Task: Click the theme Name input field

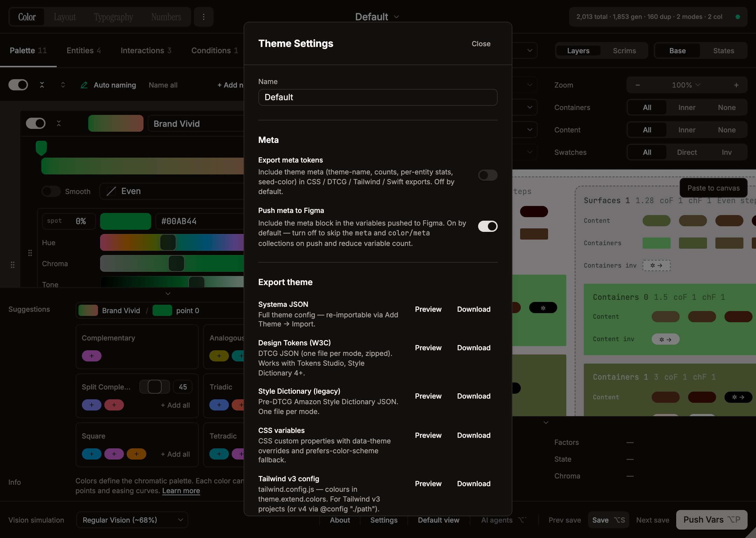Action: tap(378, 97)
